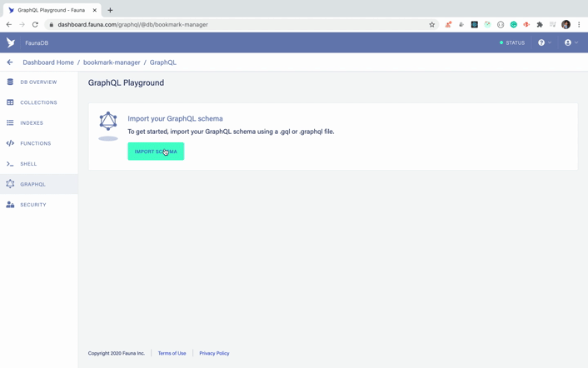Open DB Overview database icon in sidebar
This screenshot has height=368, width=588.
[x=10, y=82]
